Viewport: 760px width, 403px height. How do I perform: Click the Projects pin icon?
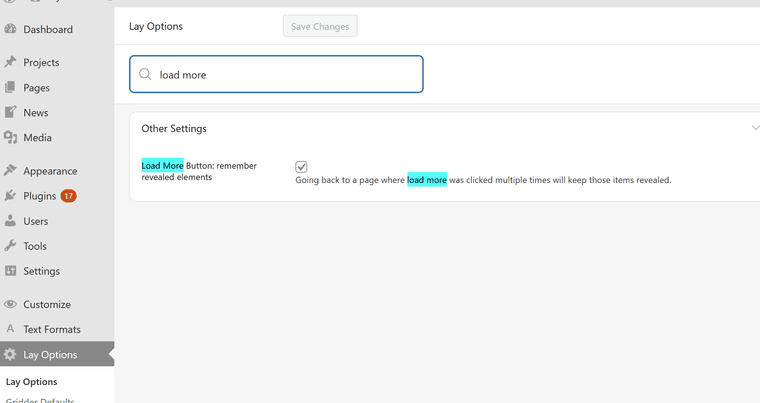[10, 63]
